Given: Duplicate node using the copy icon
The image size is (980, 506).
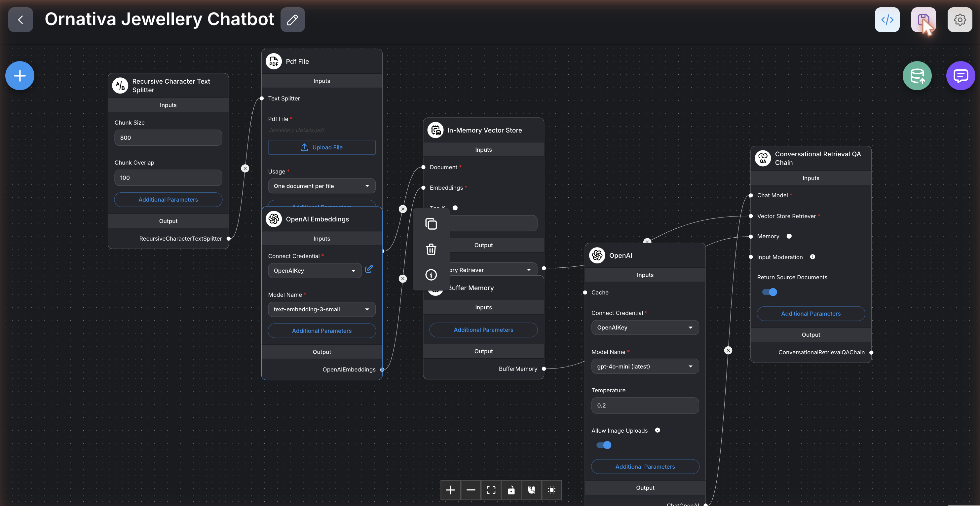Looking at the screenshot, I should [x=431, y=224].
